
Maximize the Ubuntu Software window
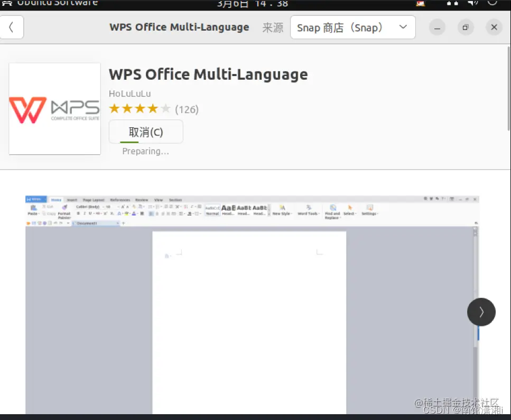[466, 27]
